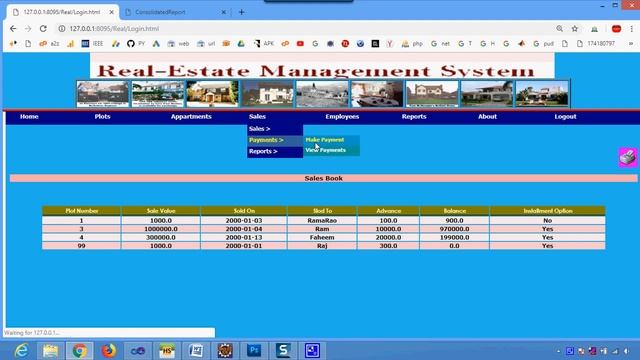Expand the 'Payments >' submenu entry
The width and height of the screenshot is (640, 360).
tap(275, 140)
